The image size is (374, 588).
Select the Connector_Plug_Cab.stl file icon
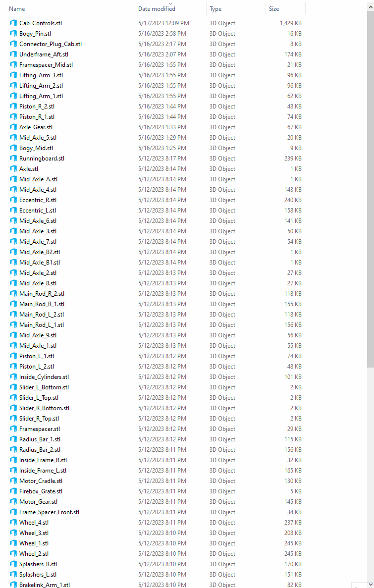pos(13,44)
